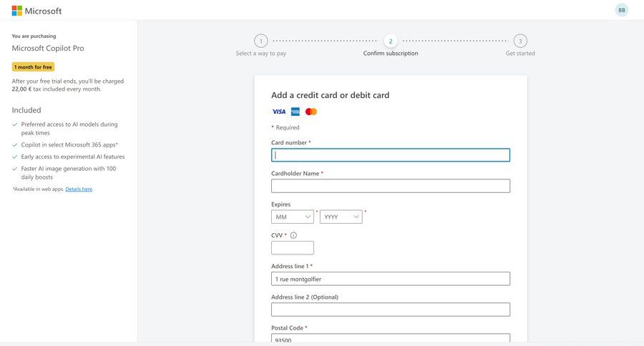Click the 1 month for free badge
Image resolution: width=644 pixels, height=346 pixels.
(x=33, y=66)
